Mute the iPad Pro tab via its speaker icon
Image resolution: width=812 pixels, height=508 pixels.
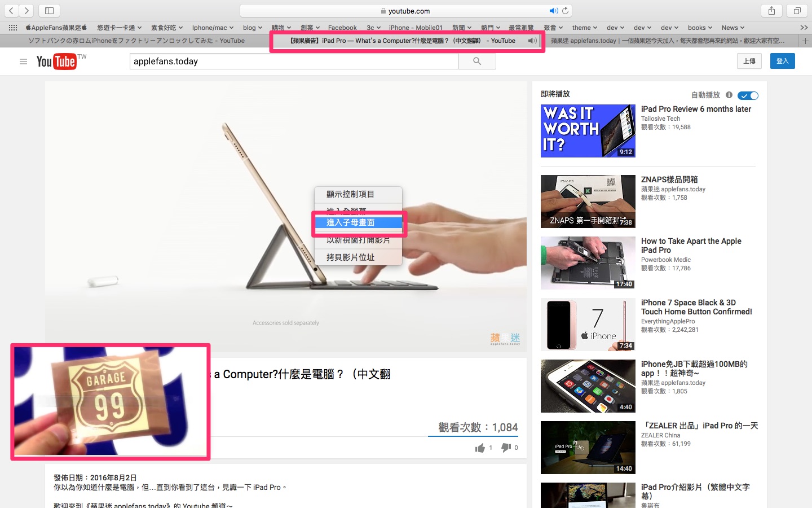click(532, 41)
